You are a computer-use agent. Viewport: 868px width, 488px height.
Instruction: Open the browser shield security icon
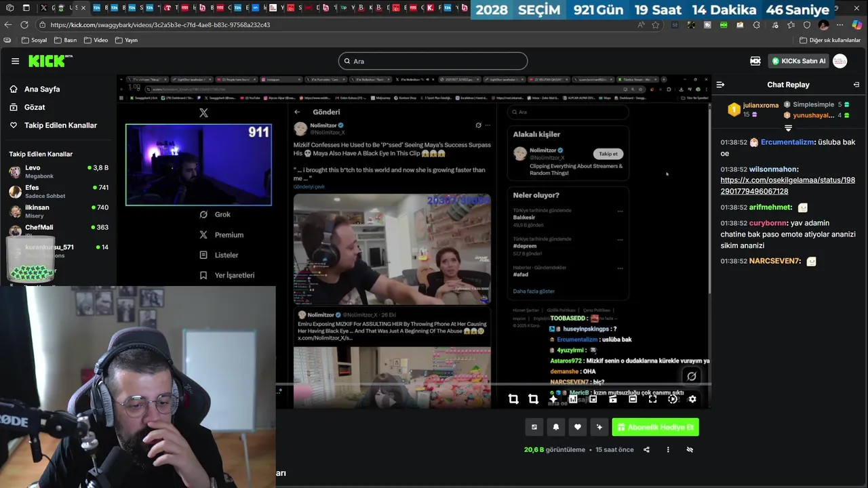click(x=807, y=25)
